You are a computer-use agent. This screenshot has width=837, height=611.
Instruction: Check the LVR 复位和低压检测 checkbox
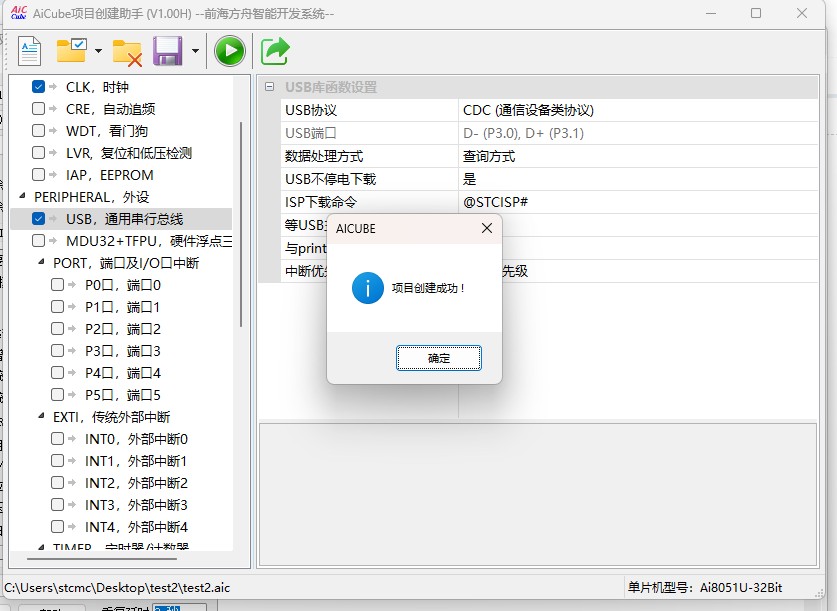pos(38,153)
